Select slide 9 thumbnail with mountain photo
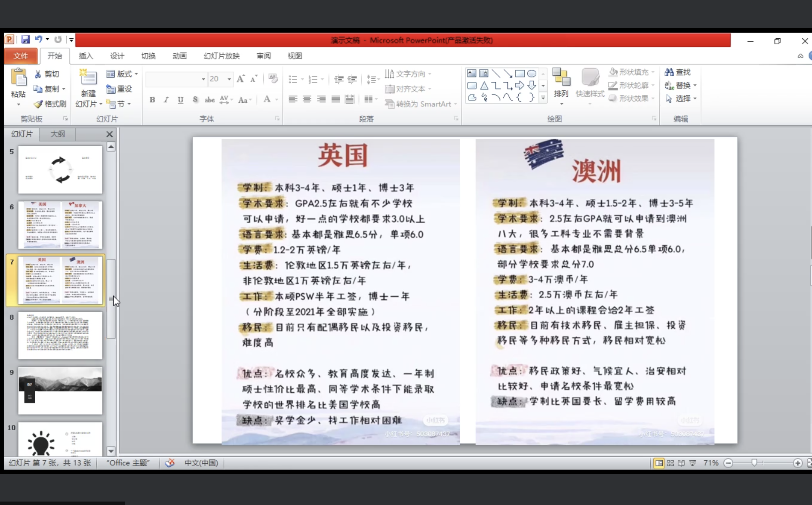The image size is (812, 505). (x=60, y=391)
